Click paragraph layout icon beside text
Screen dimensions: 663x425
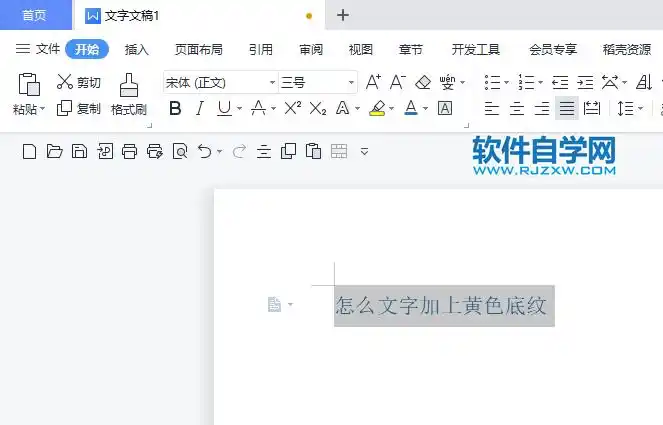274,304
